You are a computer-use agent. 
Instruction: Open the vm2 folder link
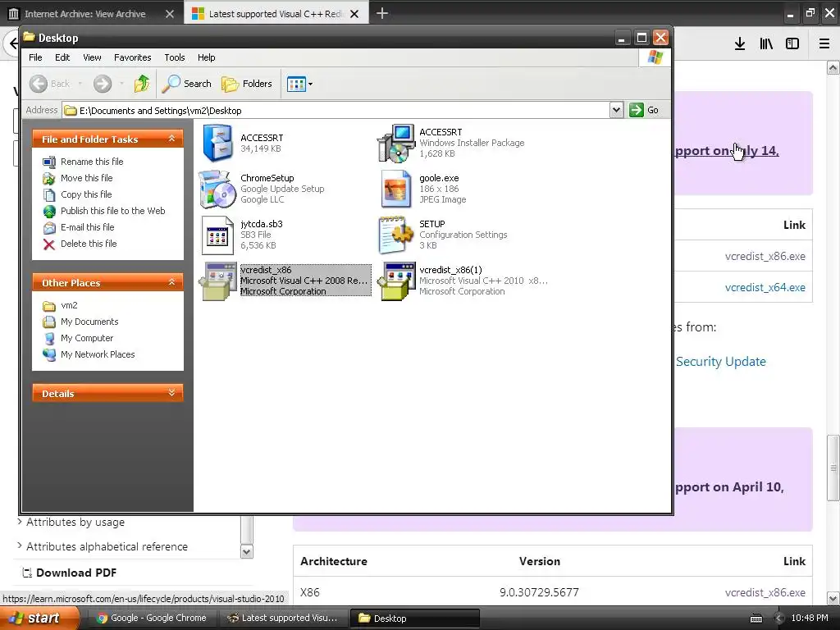point(69,305)
